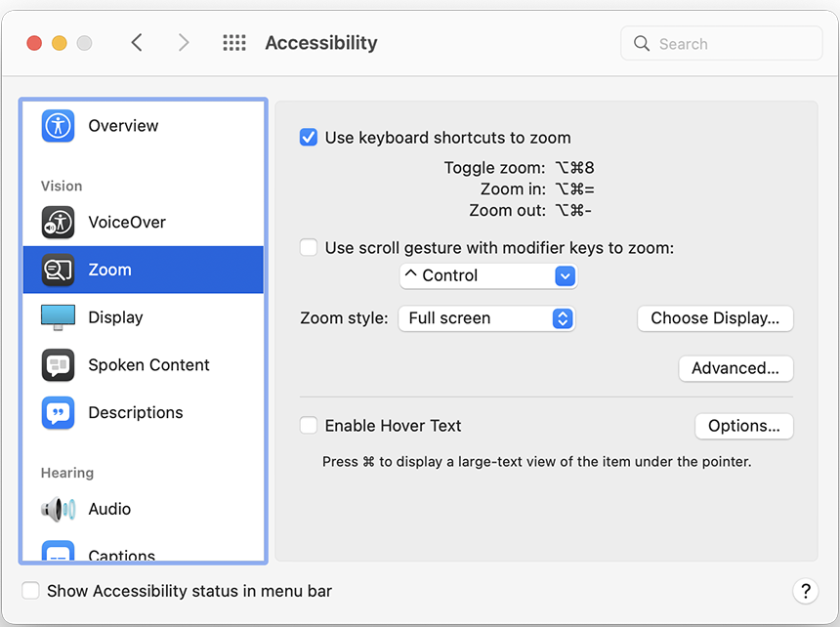
Task: Check Show Accessibility status in menu bar
Action: coord(30,591)
